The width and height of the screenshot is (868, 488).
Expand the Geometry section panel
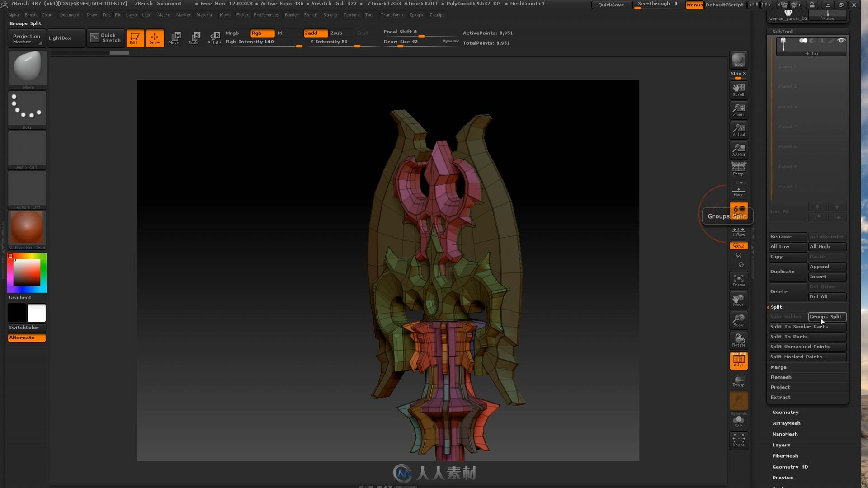(785, 412)
